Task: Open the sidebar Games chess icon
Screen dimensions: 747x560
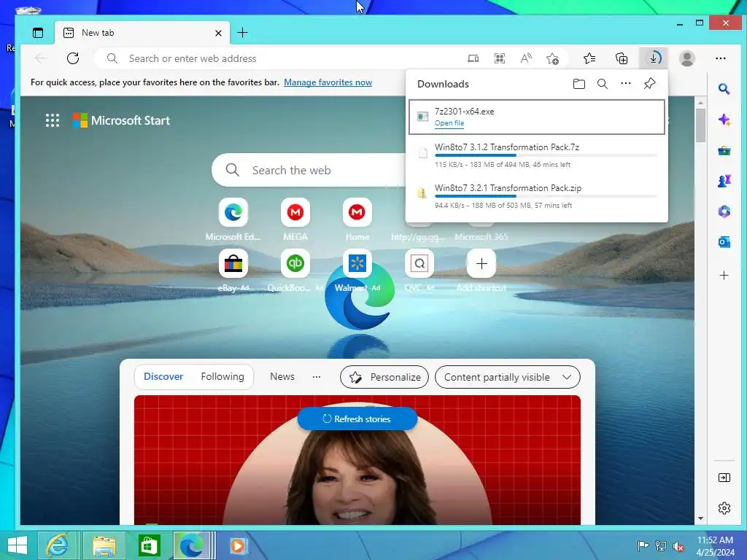Action: pyautogui.click(x=724, y=181)
